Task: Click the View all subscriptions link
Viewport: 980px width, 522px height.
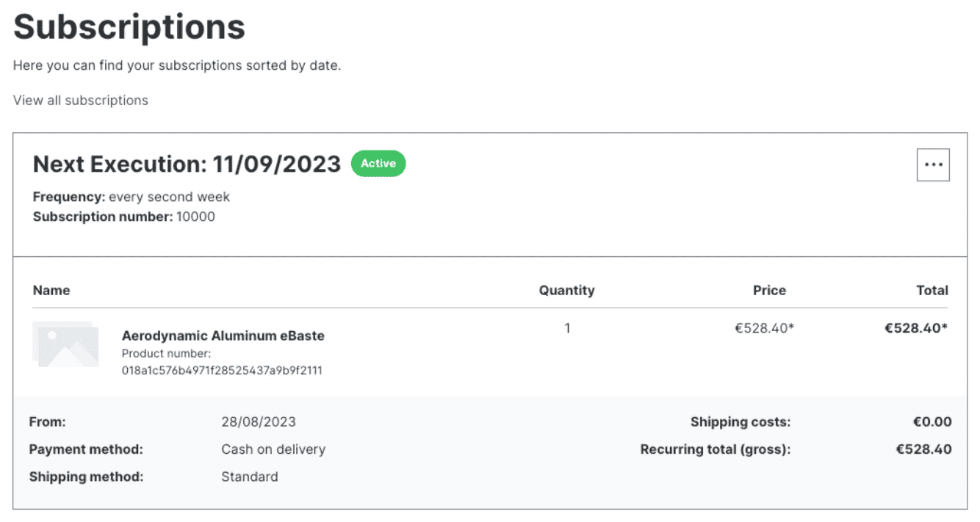Action: pyautogui.click(x=81, y=101)
